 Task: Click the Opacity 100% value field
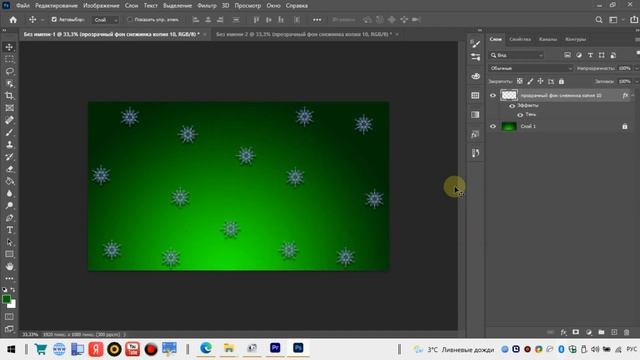[x=624, y=68]
